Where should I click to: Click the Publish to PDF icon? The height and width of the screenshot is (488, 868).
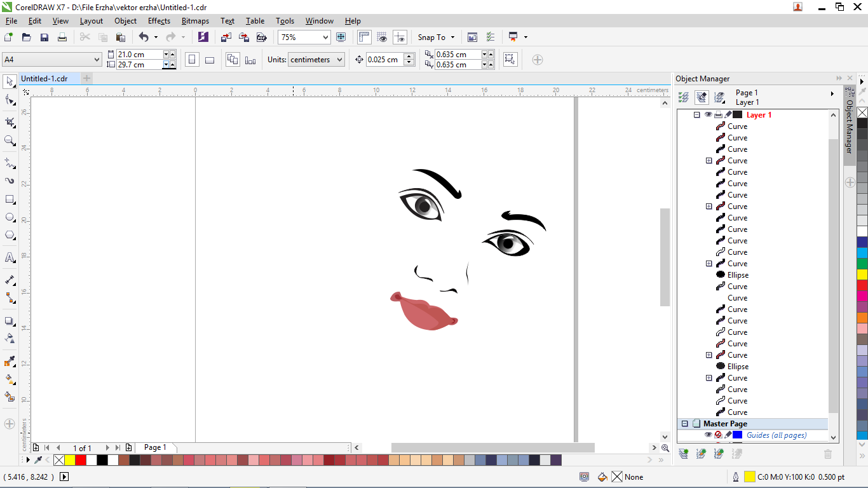[x=261, y=37]
